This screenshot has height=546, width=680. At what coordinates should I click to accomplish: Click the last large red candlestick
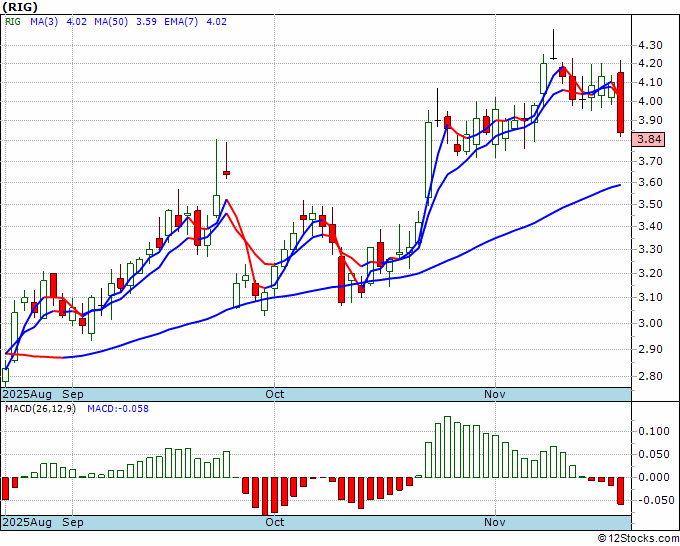(x=621, y=102)
